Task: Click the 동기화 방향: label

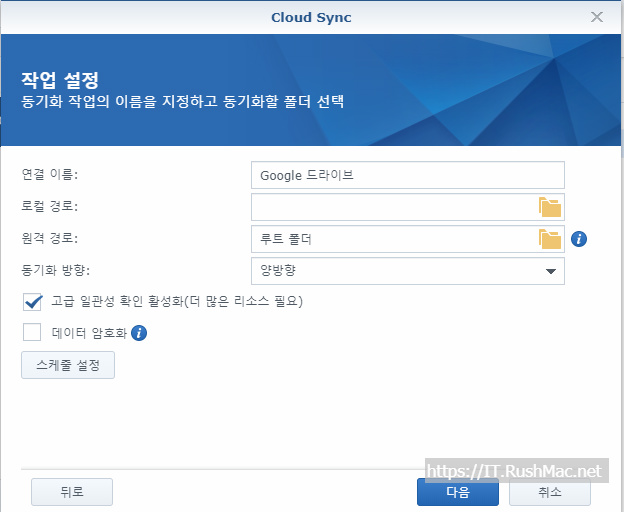Action: pos(56,270)
